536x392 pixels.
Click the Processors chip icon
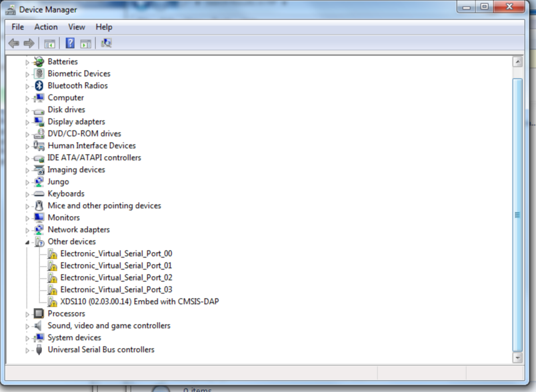point(39,314)
